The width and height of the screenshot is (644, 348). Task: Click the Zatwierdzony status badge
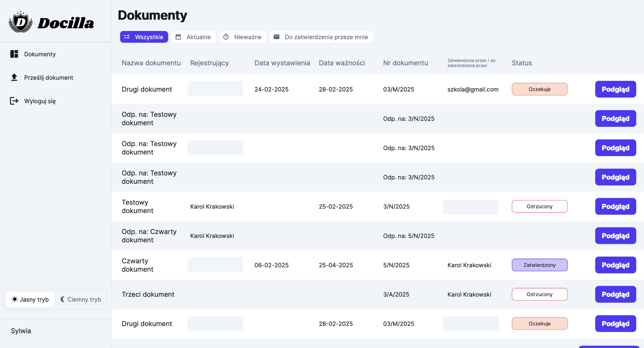coord(539,265)
